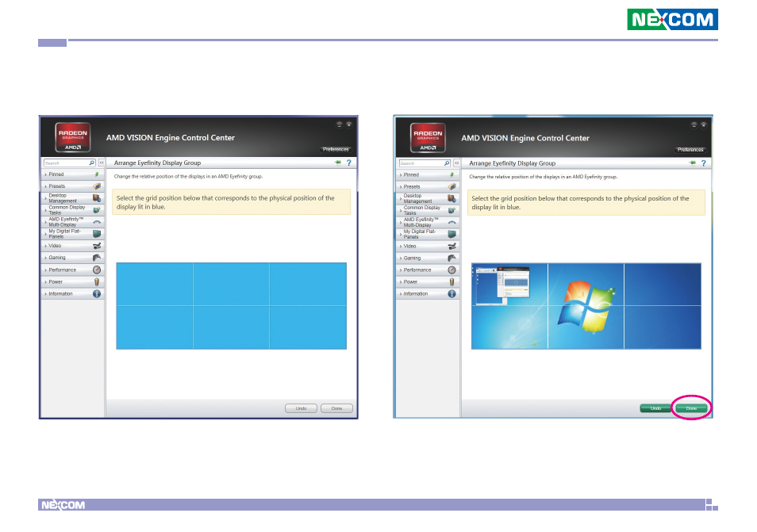
Task: Click the Power battery icon in the right window
Action: pos(452,281)
